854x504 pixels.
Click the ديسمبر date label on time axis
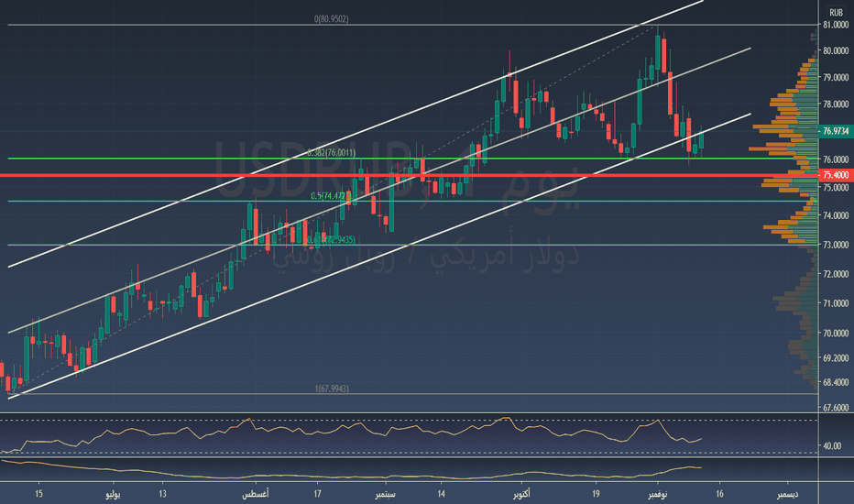(x=787, y=494)
